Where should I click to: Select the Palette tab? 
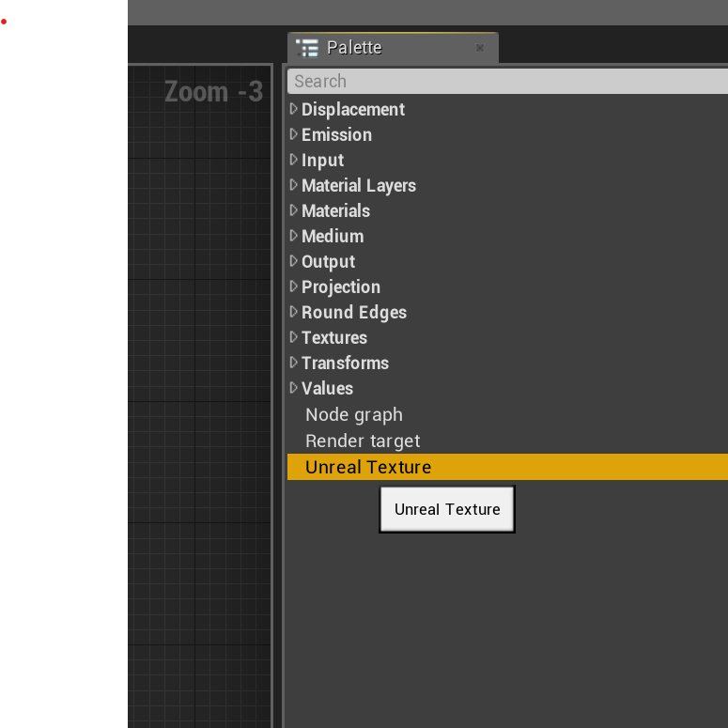click(393, 48)
